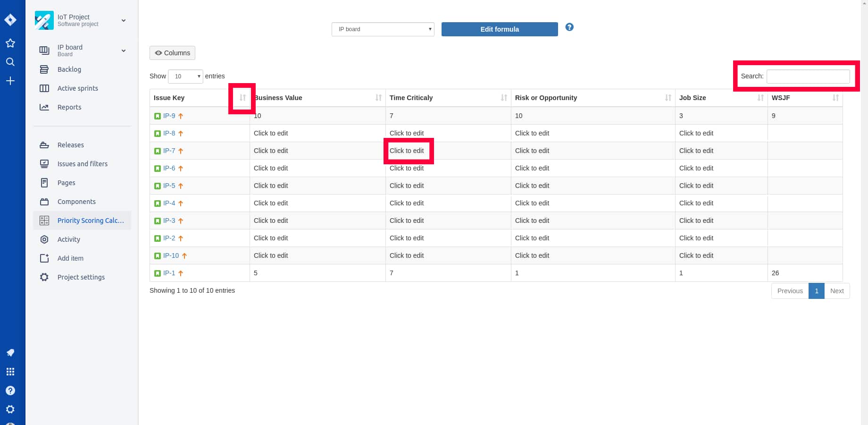Click the story type icon for IP-9
Screen dimensions: 868x425
coord(158,116)
